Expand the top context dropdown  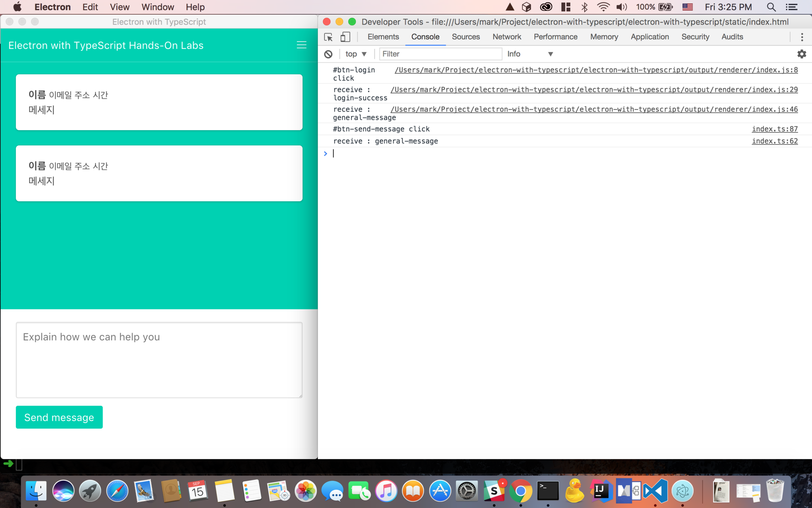pos(356,54)
